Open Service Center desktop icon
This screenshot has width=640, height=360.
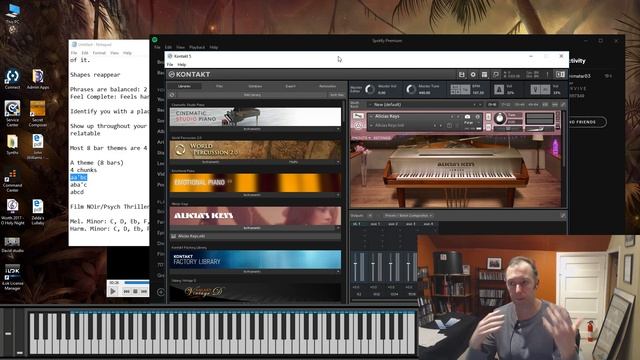tap(12, 114)
